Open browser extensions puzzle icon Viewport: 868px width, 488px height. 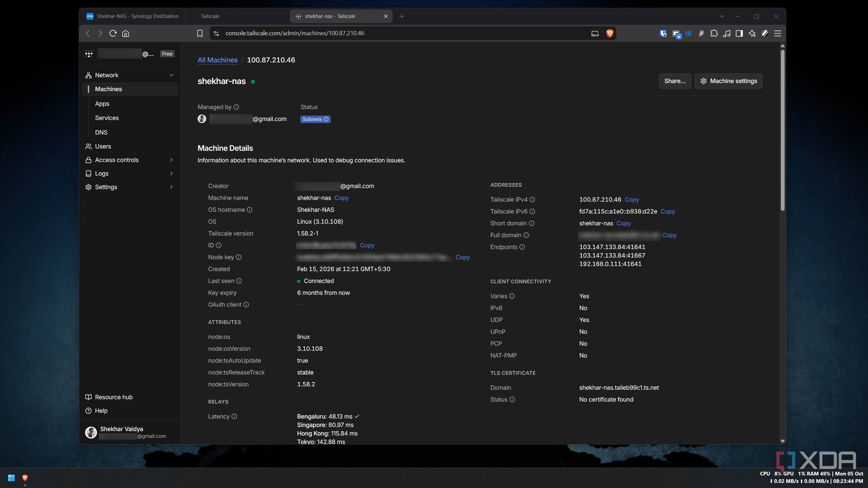pos(714,33)
